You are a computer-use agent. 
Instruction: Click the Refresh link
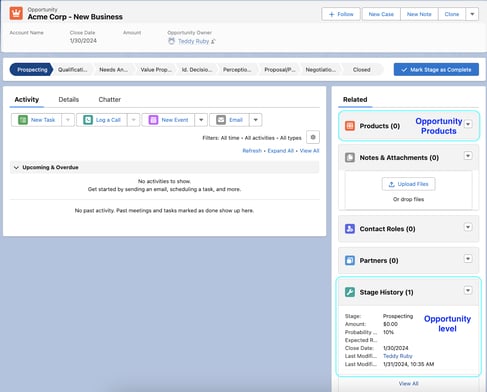tap(252, 151)
